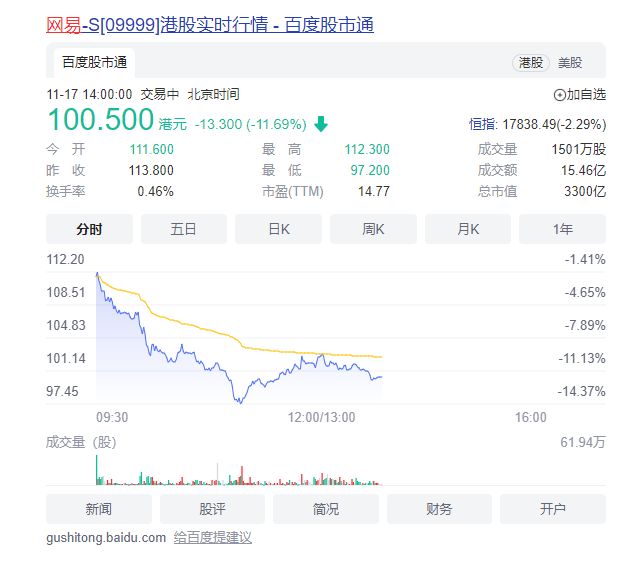This screenshot has height=562, width=636.
Task: Open the 简况 button
Action: [x=326, y=509]
